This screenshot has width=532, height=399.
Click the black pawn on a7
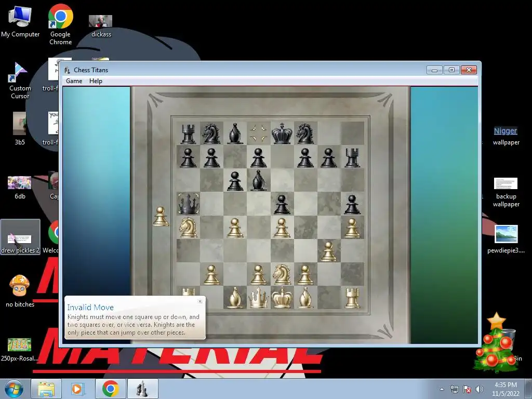[x=188, y=157]
